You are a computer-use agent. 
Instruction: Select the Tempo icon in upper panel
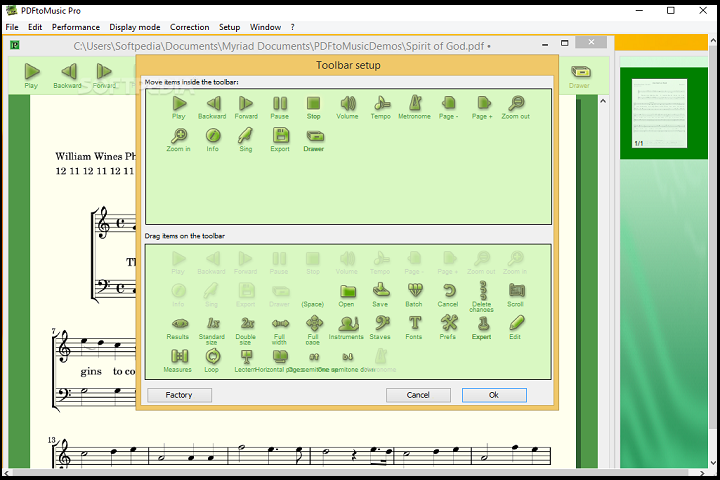pyautogui.click(x=381, y=103)
